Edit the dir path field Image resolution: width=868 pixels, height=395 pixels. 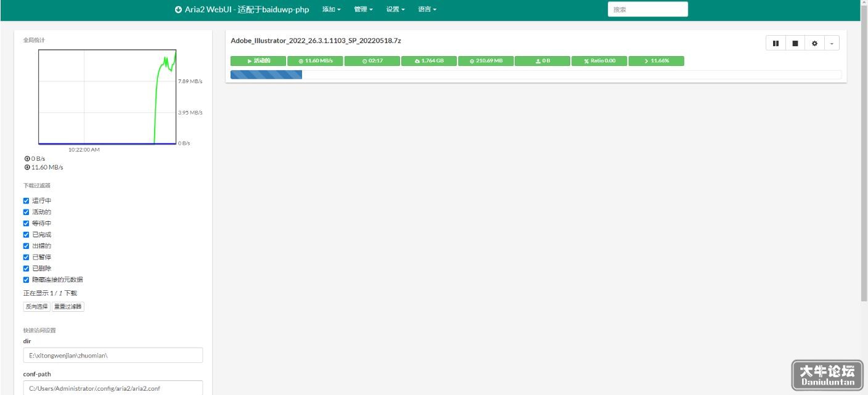pyautogui.click(x=113, y=355)
